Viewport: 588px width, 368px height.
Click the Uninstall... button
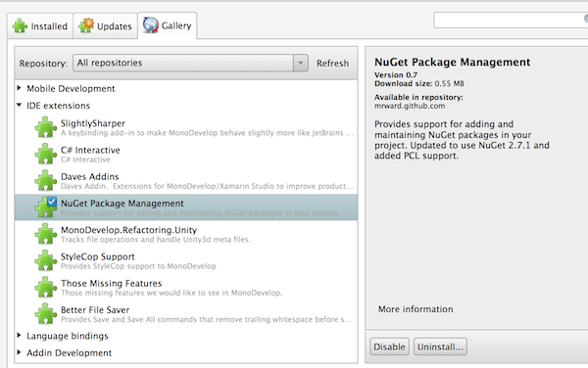point(440,346)
